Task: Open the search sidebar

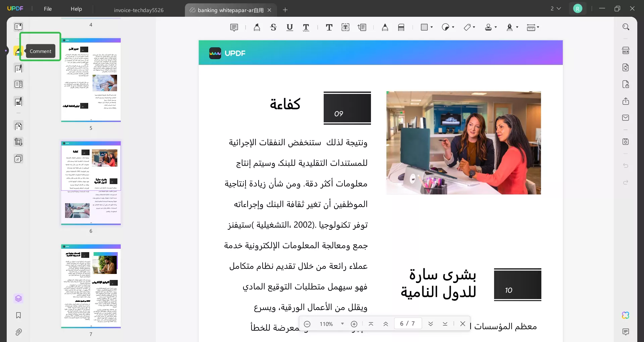Action: pyautogui.click(x=626, y=27)
